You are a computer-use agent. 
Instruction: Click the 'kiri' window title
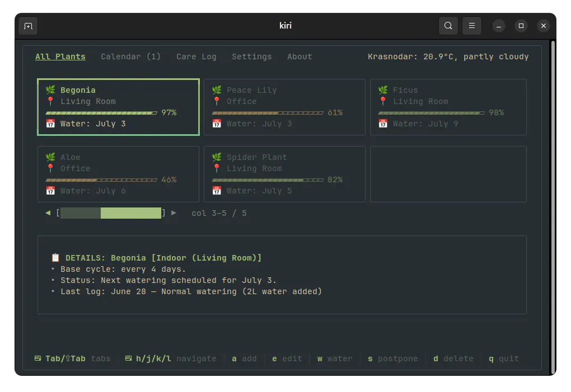click(285, 26)
